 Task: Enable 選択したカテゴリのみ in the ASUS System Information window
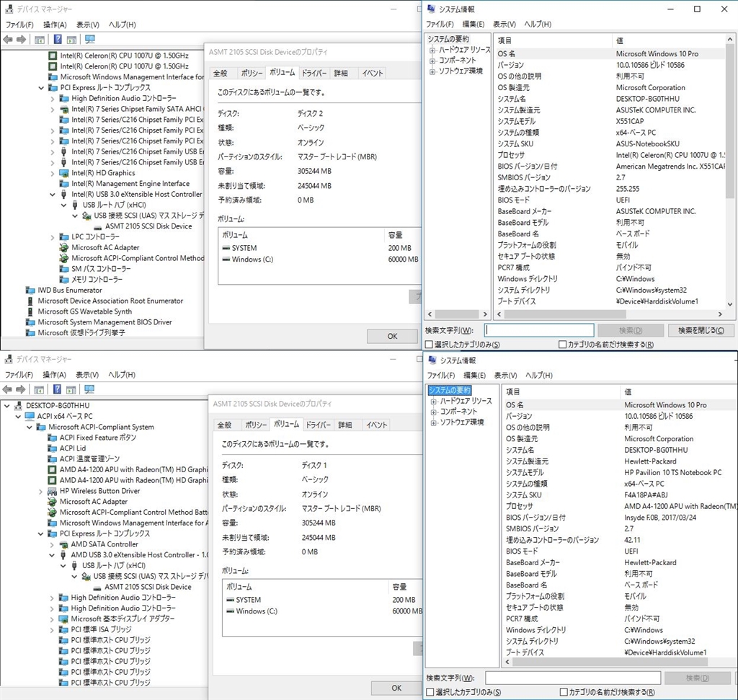tap(430, 345)
